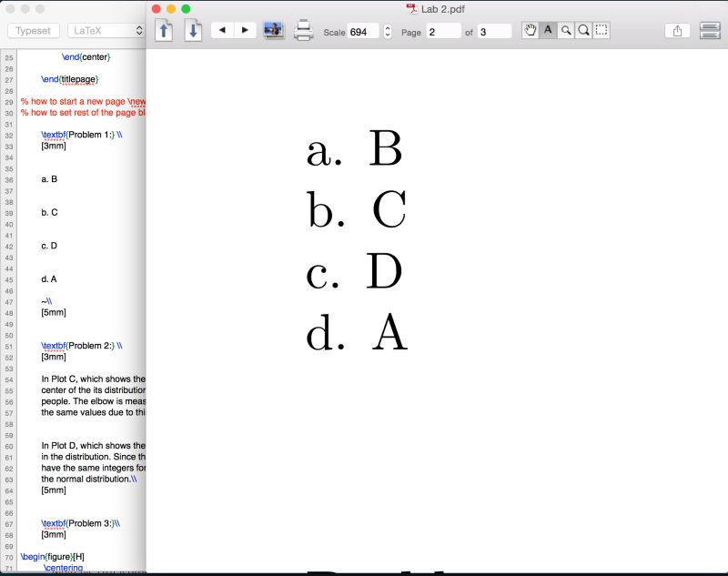
Task: Click '[5mm]' on line 48
Action: coord(54,312)
